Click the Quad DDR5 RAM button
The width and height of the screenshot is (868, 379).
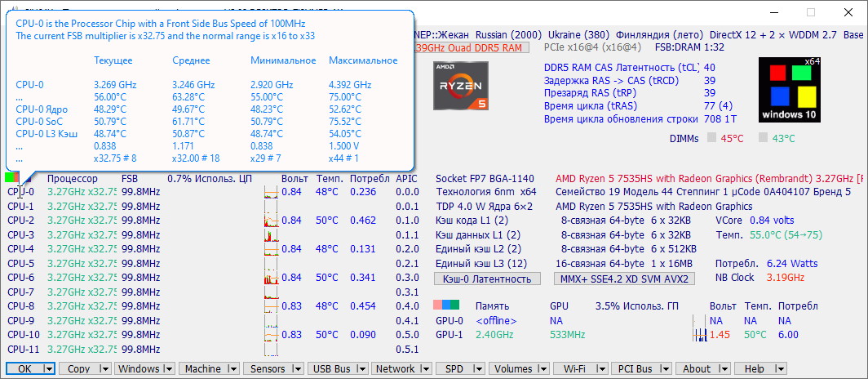[x=472, y=47]
